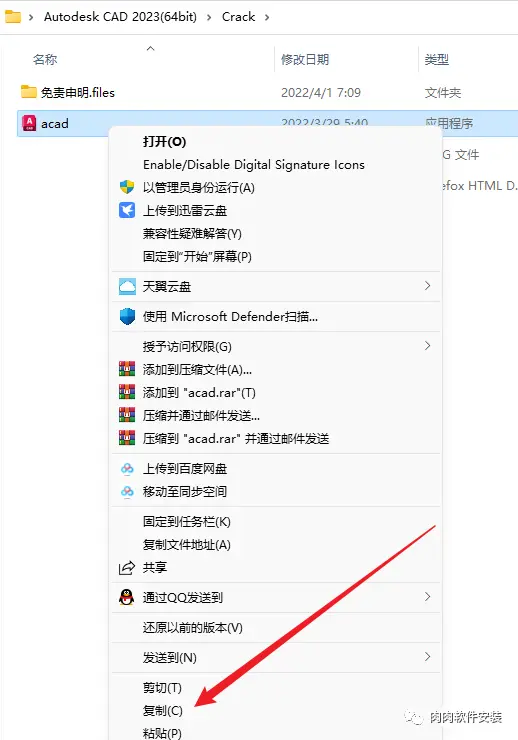Click the sort arrow above the 名称 column
Image resolution: width=518 pixels, height=740 pixels.
(150, 48)
